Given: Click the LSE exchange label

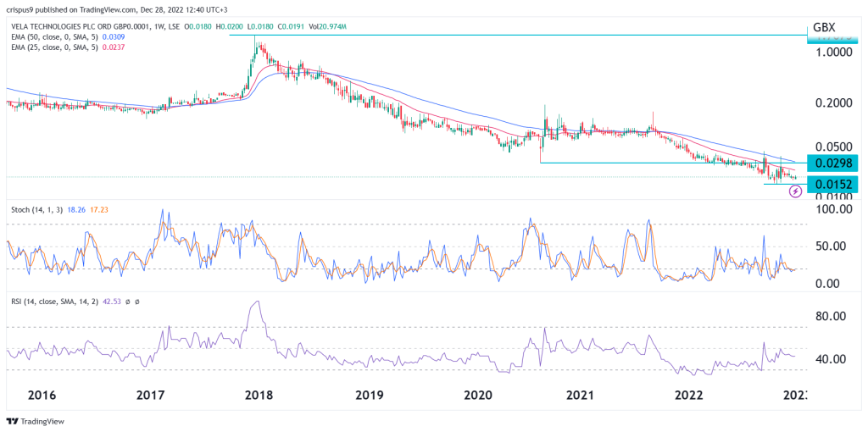Looking at the screenshot, I should (x=175, y=27).
